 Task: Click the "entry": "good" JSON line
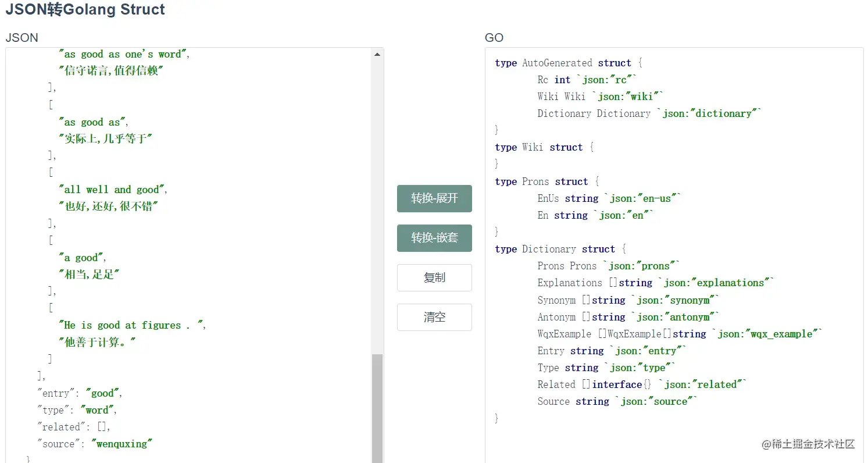(x=80, y=393)
